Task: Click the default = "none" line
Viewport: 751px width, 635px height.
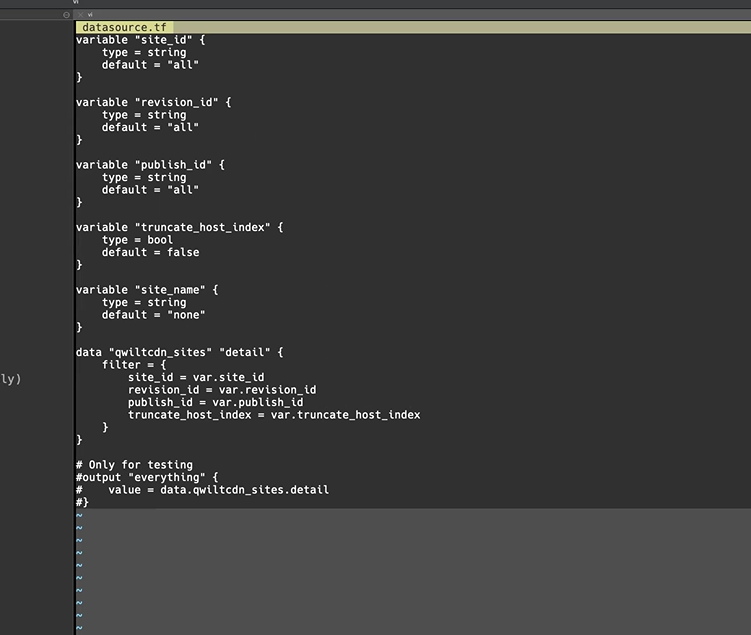Action: coord(153,315)
